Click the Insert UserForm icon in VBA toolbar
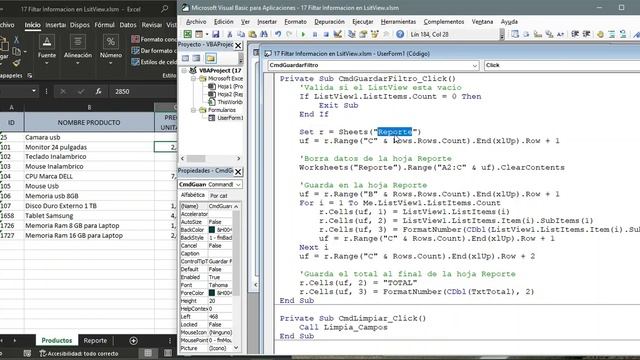640x360 pixels. [199, 34]
